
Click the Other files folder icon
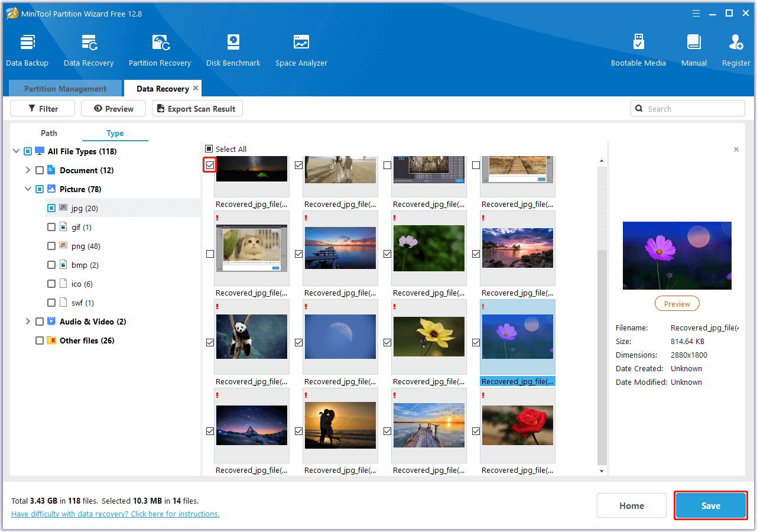pyautogui.click(x=51, y=340)
